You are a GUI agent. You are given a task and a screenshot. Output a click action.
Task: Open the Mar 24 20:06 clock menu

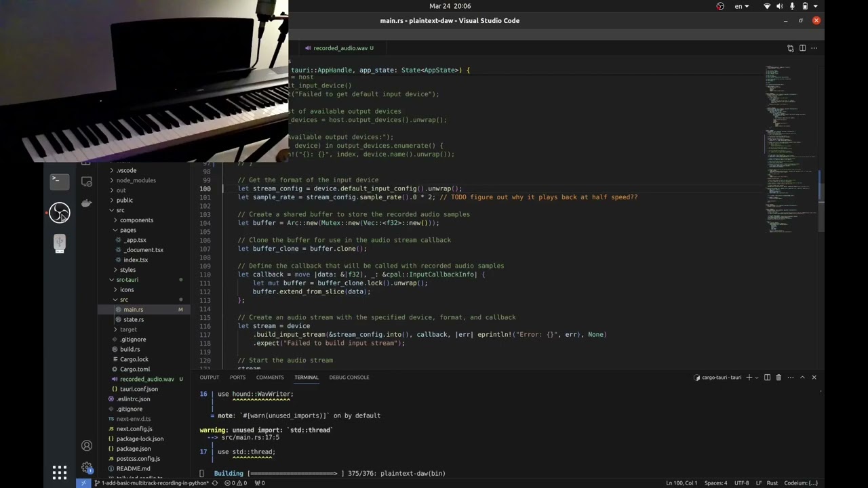click(x=450, y=6)
